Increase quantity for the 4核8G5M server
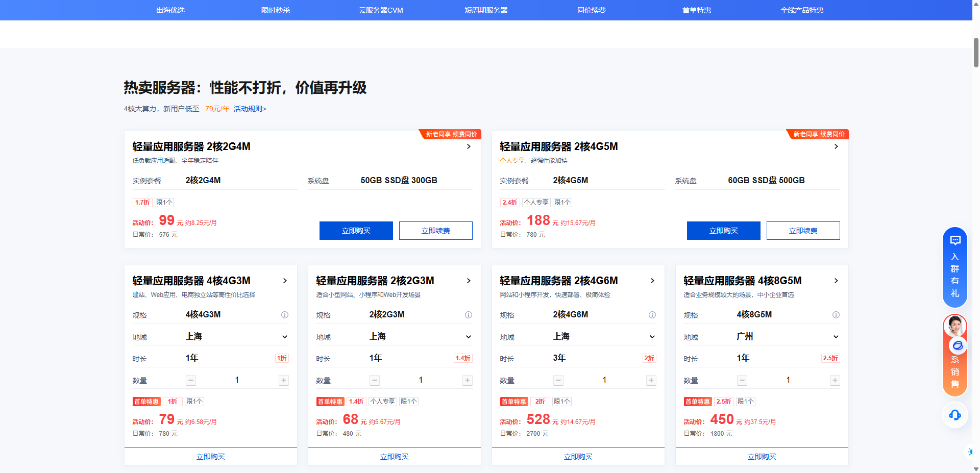Screen dimensions: 980x473 click(835, 380)
